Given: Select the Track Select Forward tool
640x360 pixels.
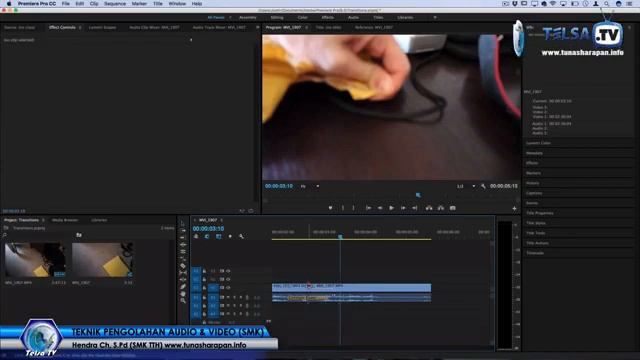Looking at the screenshot, I should tap(183, 231).
